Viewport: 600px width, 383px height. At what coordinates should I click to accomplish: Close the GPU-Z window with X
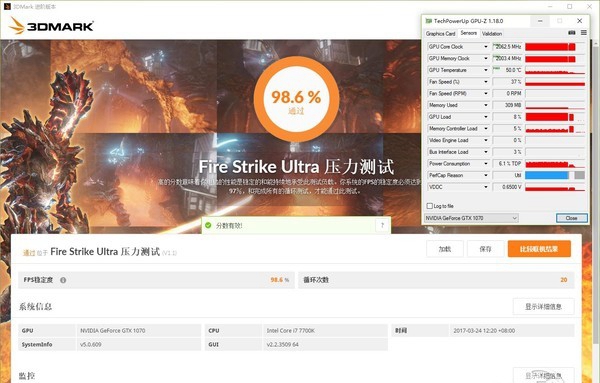[579, 21]
